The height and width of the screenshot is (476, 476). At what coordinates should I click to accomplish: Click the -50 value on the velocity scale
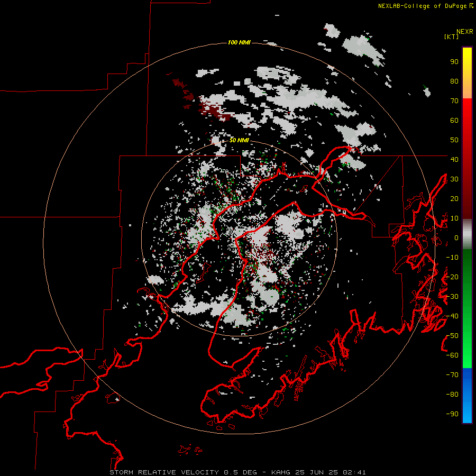click(x=452, y=336)
